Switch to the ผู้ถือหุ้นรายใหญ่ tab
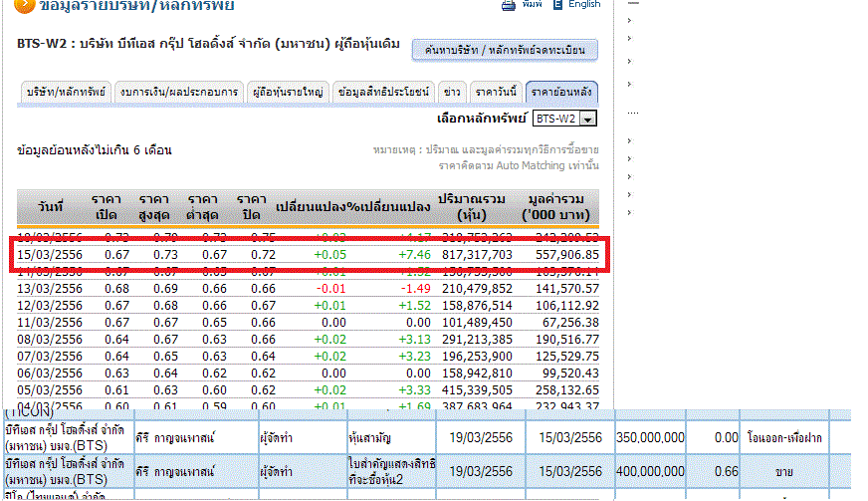The width and height of the screenshot is (868, 501). click(x=288, y=92)
